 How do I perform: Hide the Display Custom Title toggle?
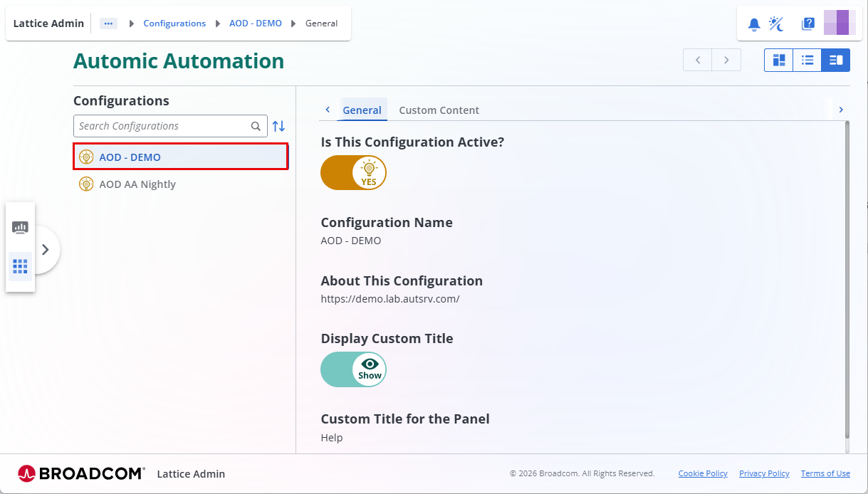pyautogui.click(x=353, y=369)
